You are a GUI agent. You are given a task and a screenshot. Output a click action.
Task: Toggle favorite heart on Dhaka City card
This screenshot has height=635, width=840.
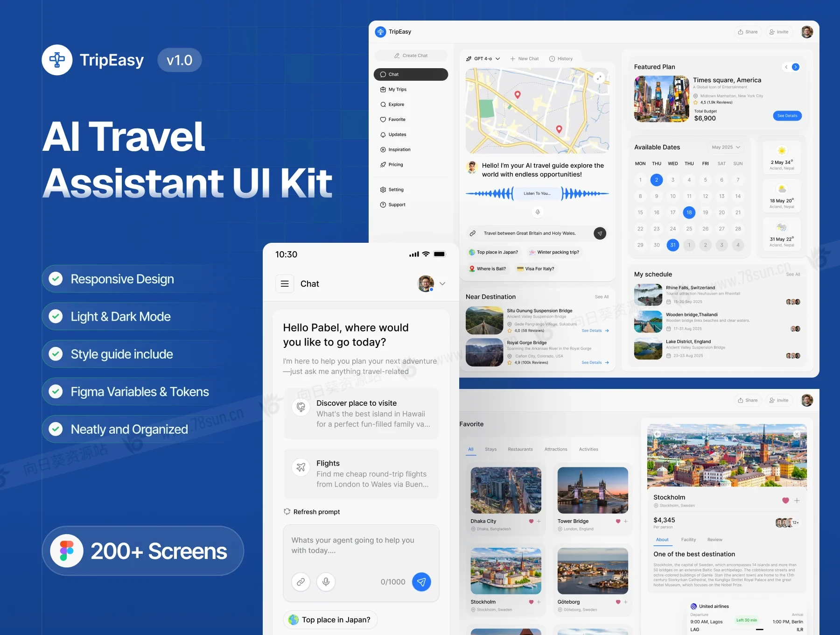click(x=531, y=522)
